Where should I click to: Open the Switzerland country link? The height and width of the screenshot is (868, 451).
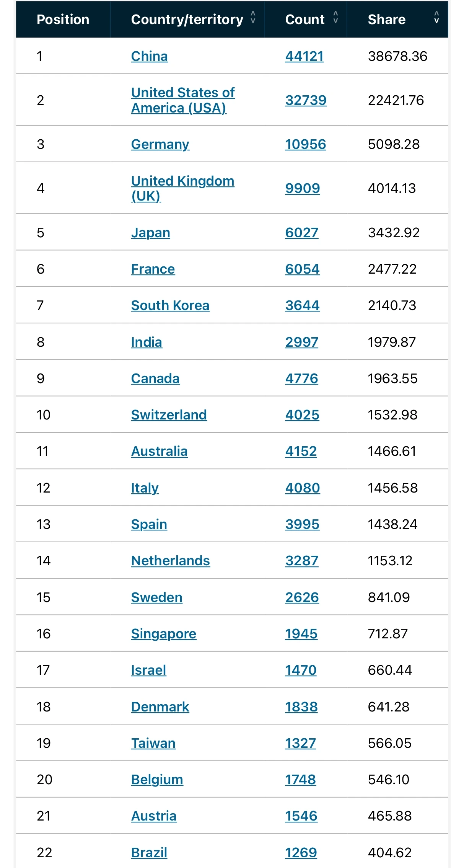[x=169, y=415]
